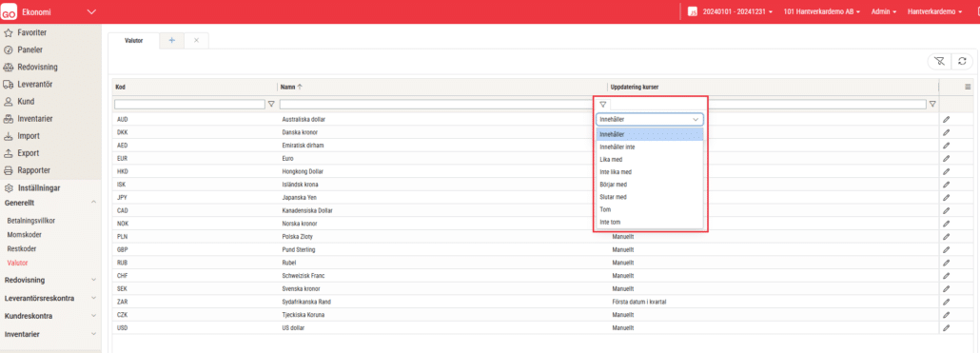The width and height of the screenshot is (980, 353).
Task: Click the Inställningar gear icon
Action: coord(9,188)
